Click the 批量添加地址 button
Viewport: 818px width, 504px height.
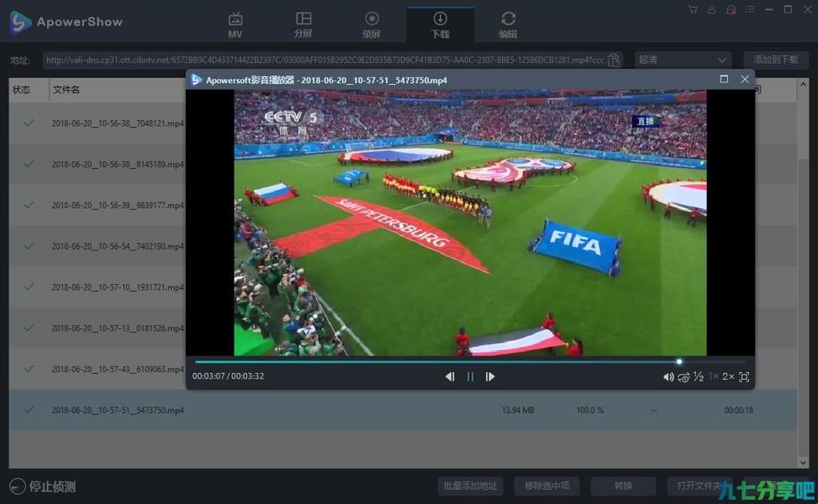(470, 486)
